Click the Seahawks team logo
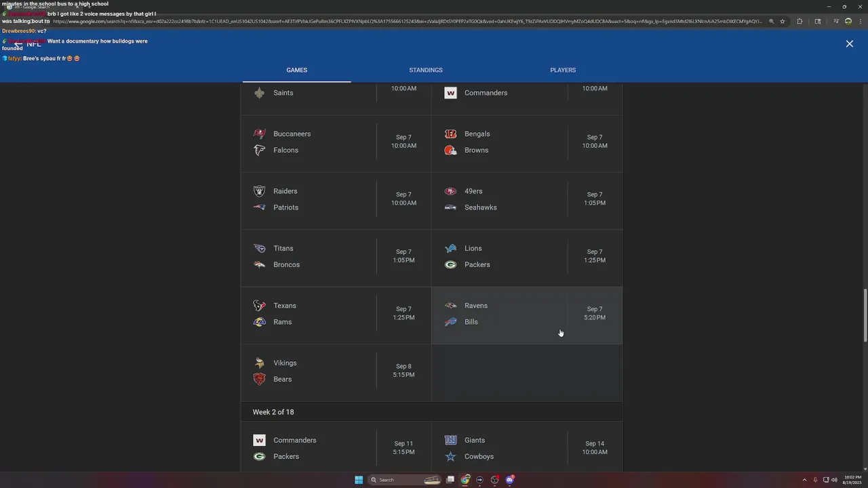This screenshot has width=868, height=488. tap(450, 207)
